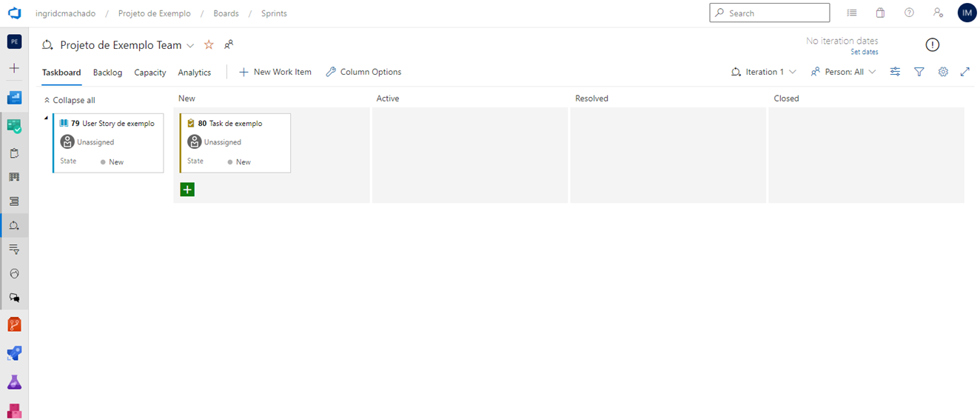Open the Backlogs icon in sidebar
Screen dimensions: 980x420
14,201
